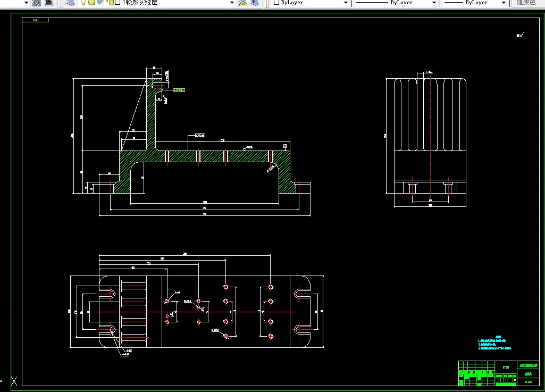
Task: Click the white layer color swatch
Action: 118,3
